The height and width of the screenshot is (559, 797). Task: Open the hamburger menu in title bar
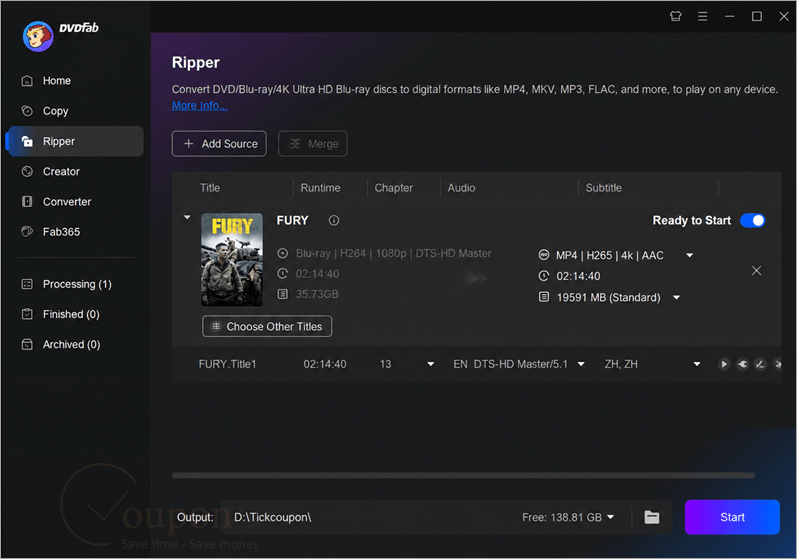coord(702,16)
